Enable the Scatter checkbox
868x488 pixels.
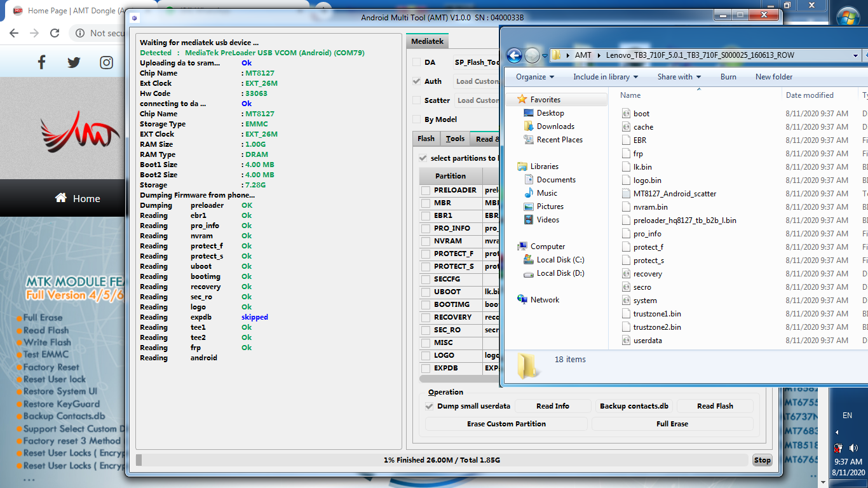(416, 100)
